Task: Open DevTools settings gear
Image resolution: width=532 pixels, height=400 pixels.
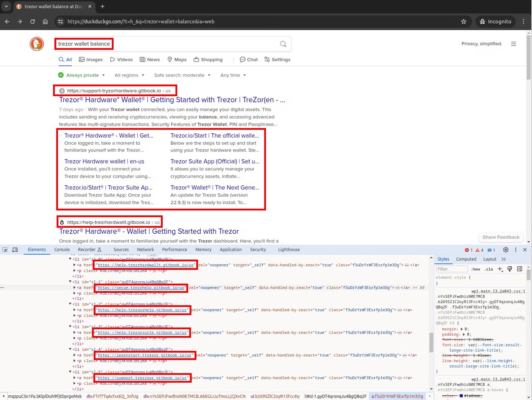Action: tap(506, 250)
